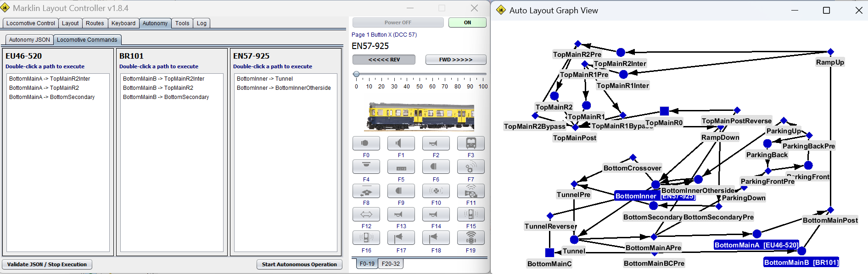Image resolution: width=868 pixels, height=274 pixels.
Task: Set direction forward with FWD button
Action: (455, 60)
